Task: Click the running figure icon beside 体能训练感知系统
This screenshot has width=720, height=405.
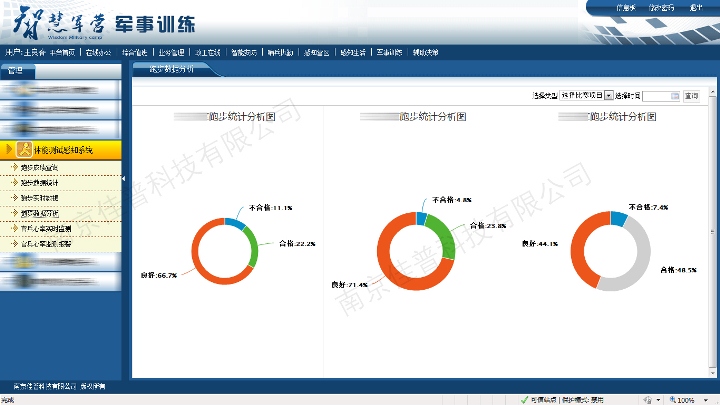Action: 22,150
